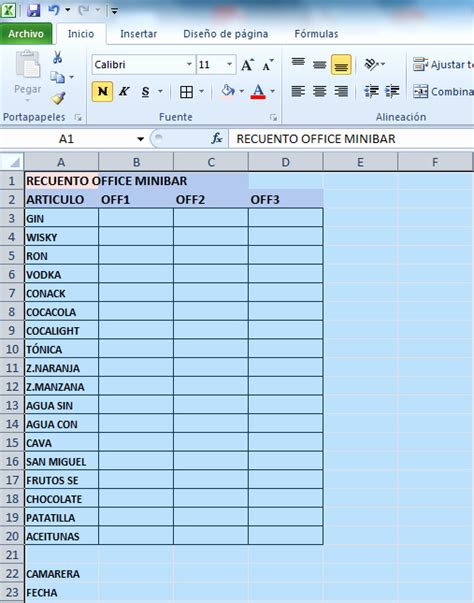Click the Pegar paste button

[x=28, y=77]
